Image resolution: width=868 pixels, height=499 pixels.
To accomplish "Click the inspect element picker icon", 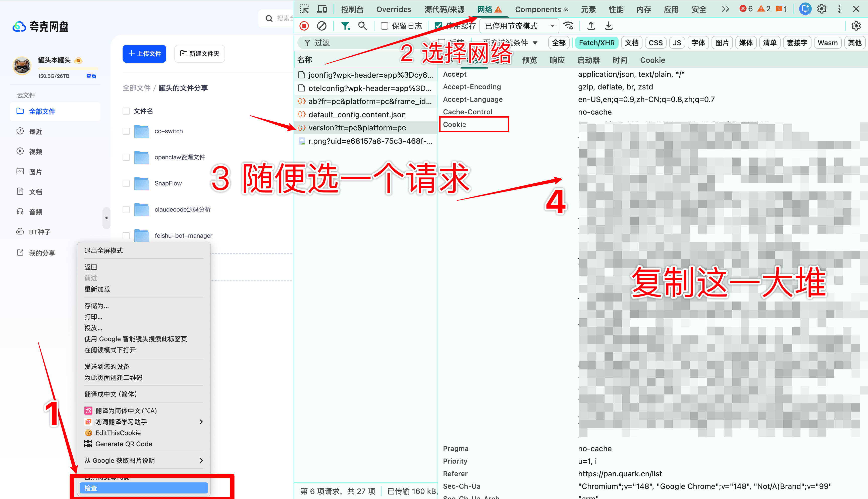I will coord(304,9).
